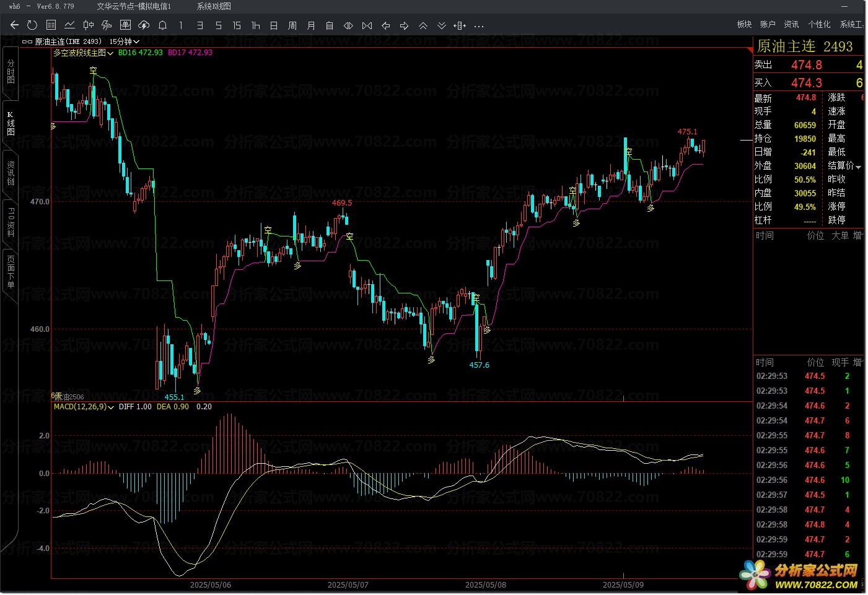Move chart right with hollow right arrow

pyautogui.click(x=404, y=25)
